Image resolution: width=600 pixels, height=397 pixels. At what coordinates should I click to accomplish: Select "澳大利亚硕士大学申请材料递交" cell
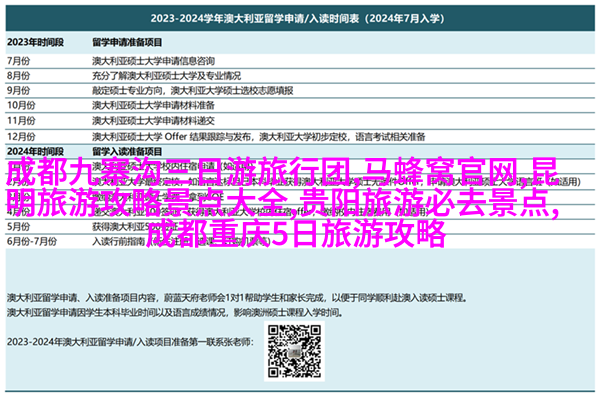(x=153, y=121)
